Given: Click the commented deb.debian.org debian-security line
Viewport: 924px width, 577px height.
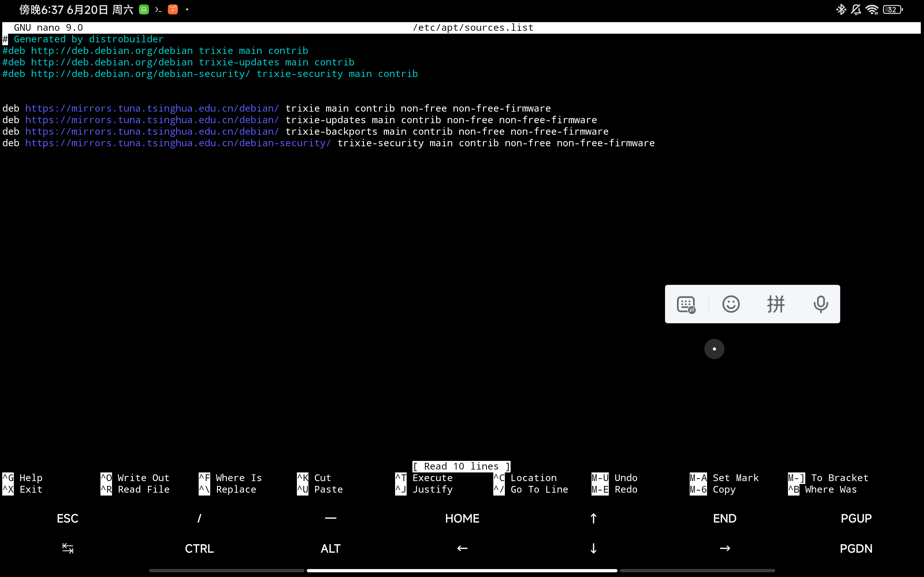Looking at the screenshot, I should coord(210,74).
